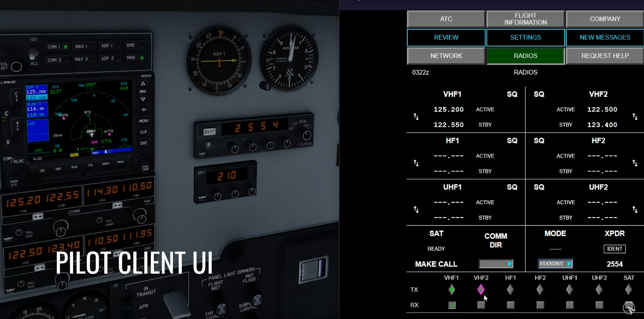
Task: Enable HF1 RX checkbox
Action: (510, 305)
